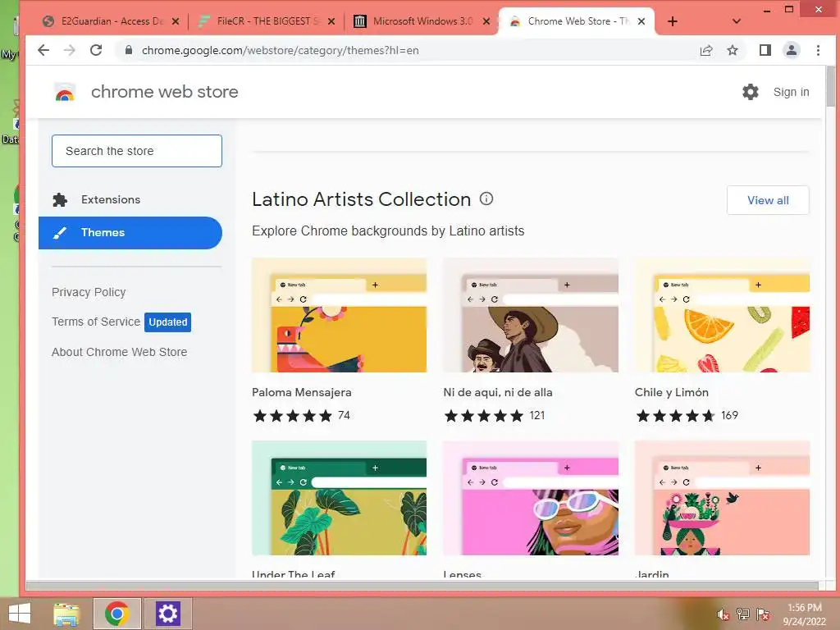Open a new tab with plus button

point(673,21)
